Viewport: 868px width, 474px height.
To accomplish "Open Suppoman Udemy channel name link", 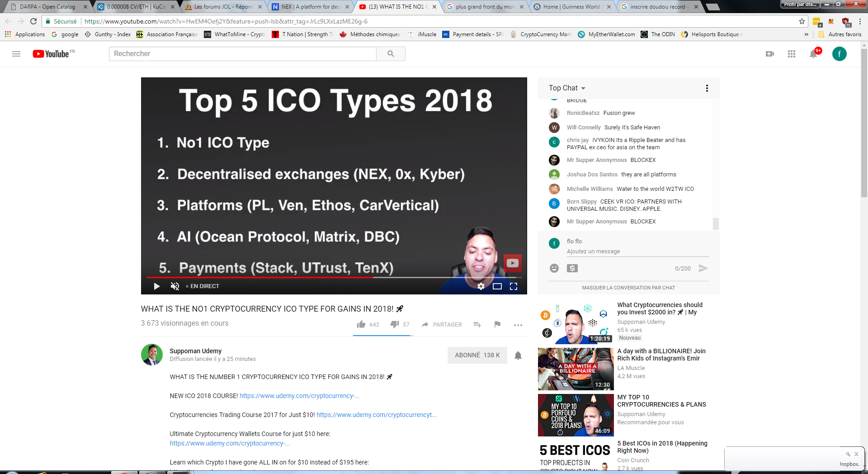I will 196,351.
